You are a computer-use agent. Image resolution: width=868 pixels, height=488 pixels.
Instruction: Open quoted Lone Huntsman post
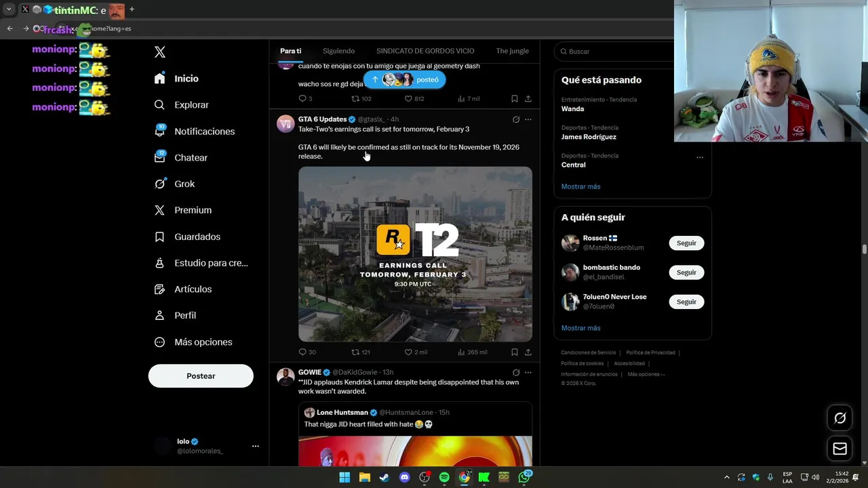tap(415, 434)
